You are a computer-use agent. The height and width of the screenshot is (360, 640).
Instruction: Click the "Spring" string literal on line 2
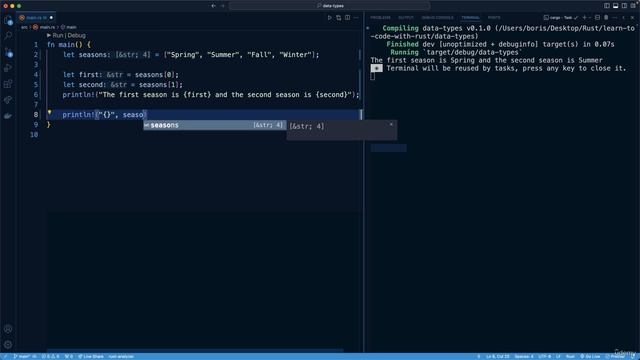(183, 55)
